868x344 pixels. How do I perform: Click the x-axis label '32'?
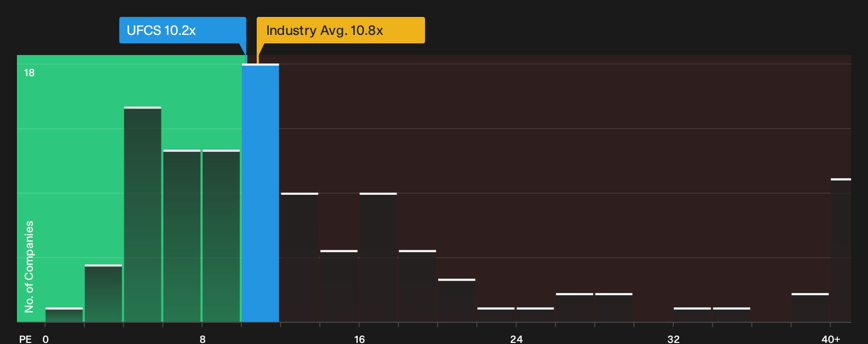point(673,339)
